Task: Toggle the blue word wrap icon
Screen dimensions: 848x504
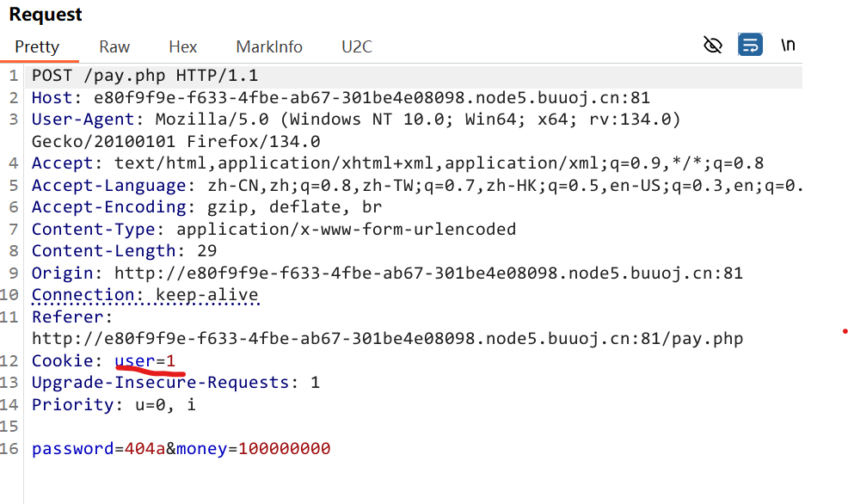Action: pyautogui.click(x=750, y=46)
